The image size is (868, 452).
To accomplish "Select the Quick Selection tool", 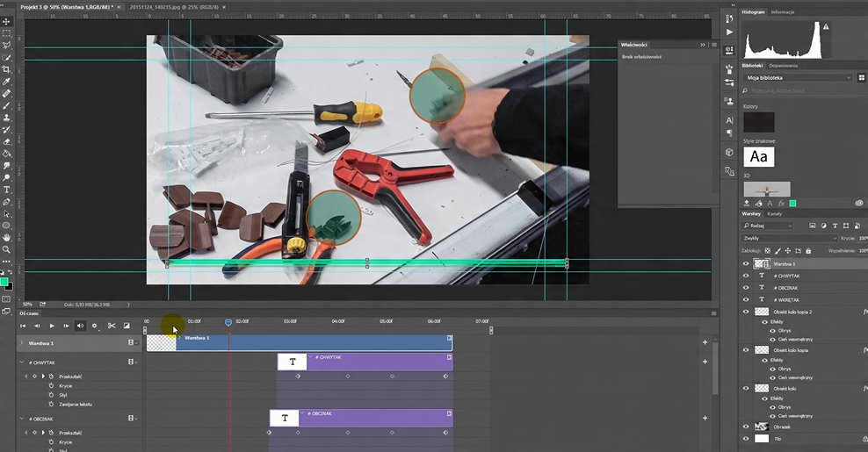I will (x=7, y=58).
